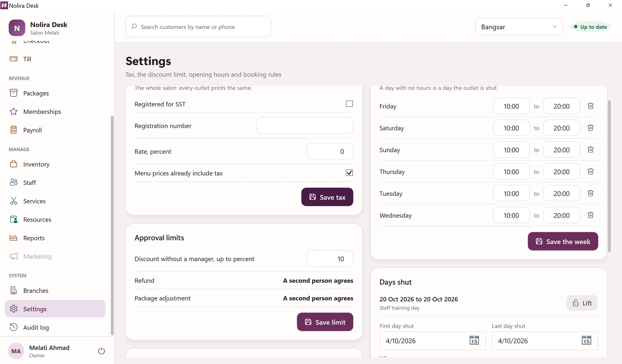Click the Save tax button

(327, 197)
